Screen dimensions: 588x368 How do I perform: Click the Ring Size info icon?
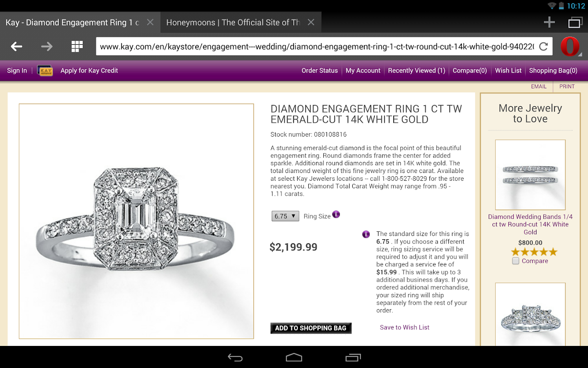coord(336,214)
